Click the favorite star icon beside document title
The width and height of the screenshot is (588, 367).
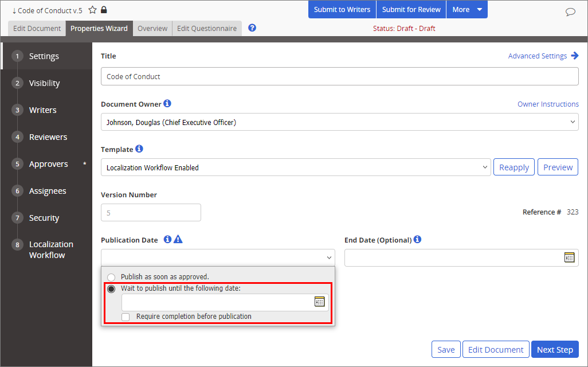[93, 10]
